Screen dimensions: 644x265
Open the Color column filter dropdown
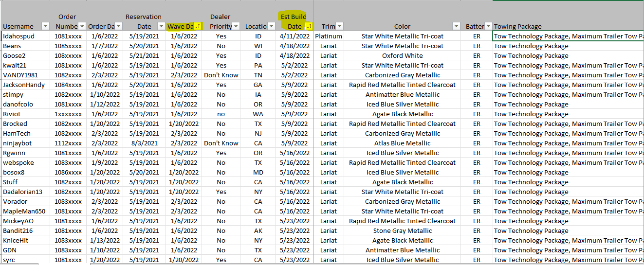pos(456,26)
